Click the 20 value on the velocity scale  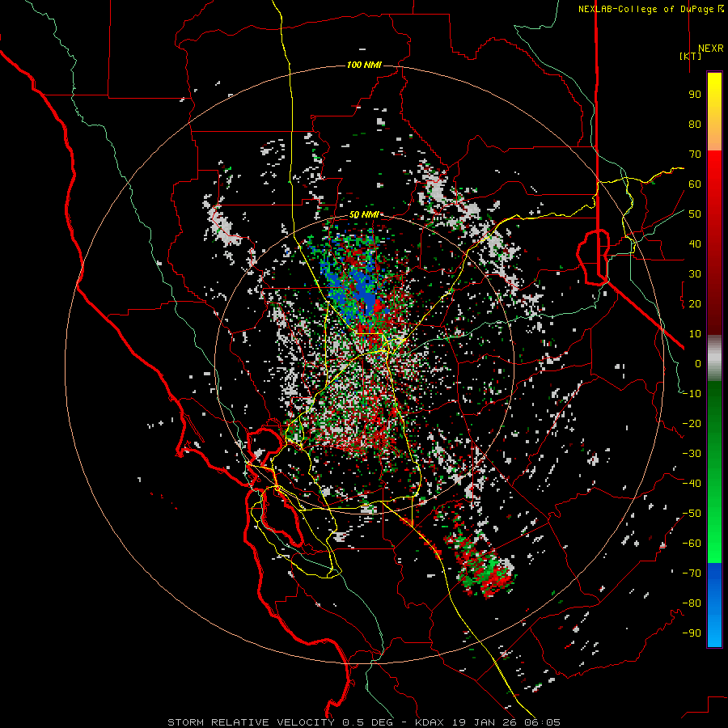pos(695,304)
